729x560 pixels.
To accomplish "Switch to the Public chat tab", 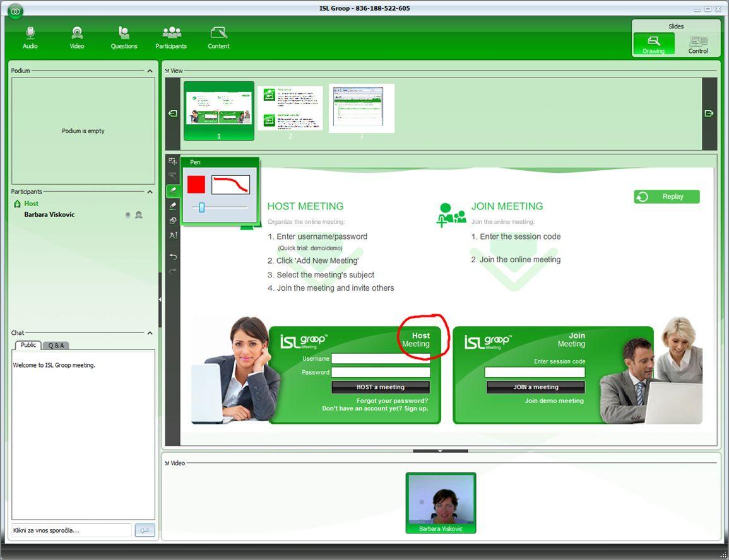I will 28,345.
